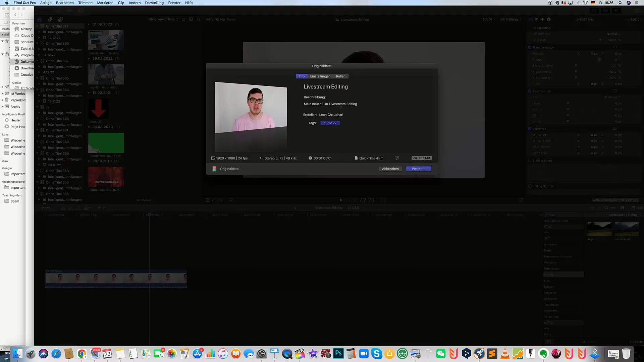This screenshot has width=644, height=362.
Task: Click the audio waveform stereo icon
Action: point(261,158)
